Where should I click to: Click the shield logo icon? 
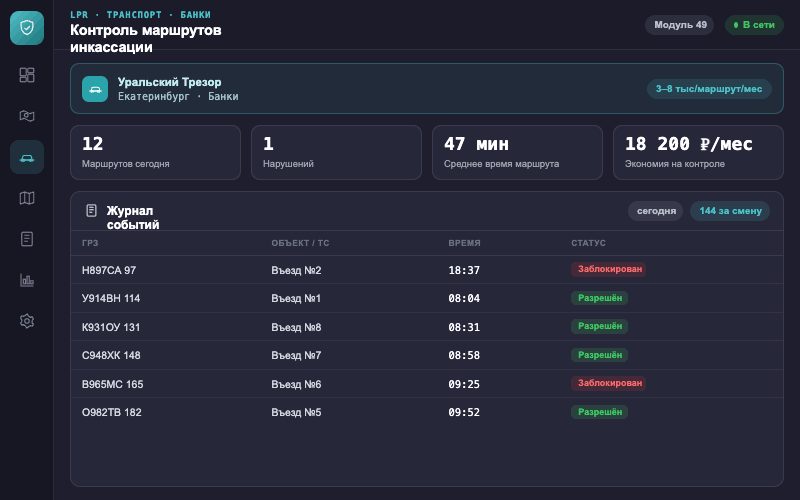pos(27,28)
